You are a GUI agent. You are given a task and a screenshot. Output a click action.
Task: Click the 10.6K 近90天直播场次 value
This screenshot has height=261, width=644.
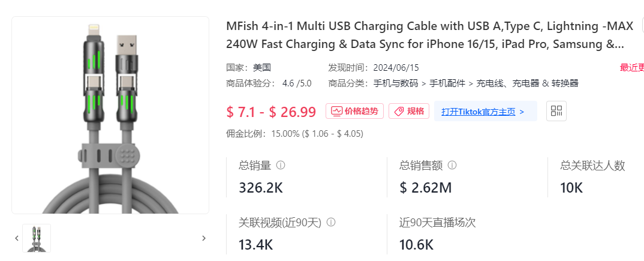(x=417, y=245)
